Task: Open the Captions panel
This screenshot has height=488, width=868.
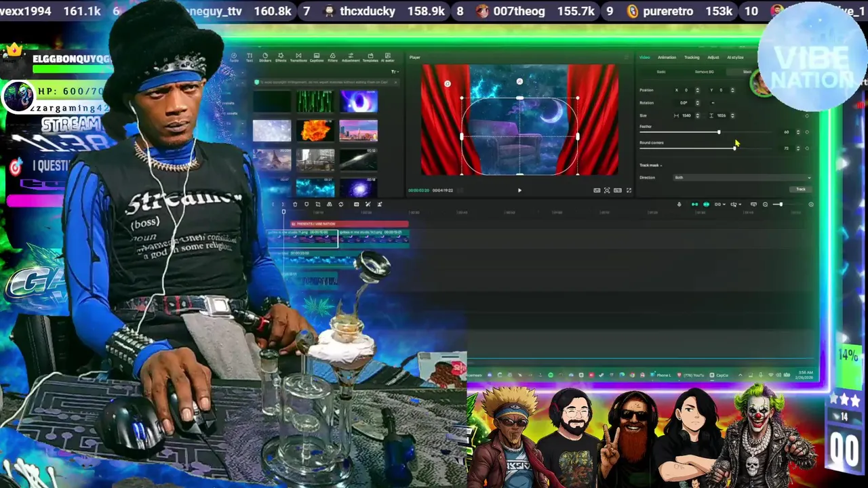Action: coord(317,57)
